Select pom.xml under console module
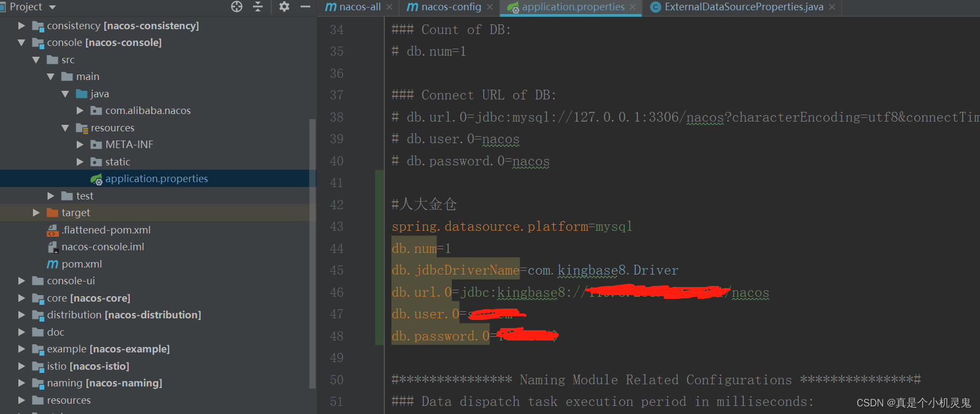 point(82,264)
